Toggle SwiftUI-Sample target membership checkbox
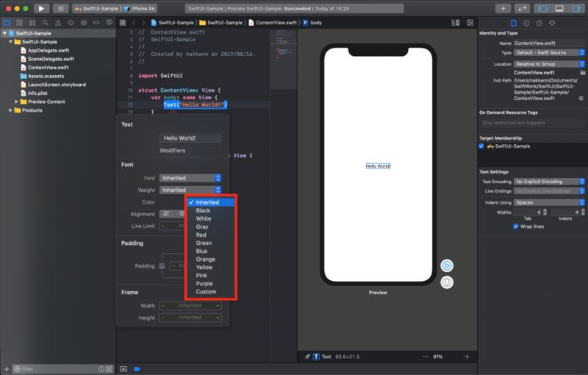The height and width of the screenshot is (375, 588). (x=481, y=146)
